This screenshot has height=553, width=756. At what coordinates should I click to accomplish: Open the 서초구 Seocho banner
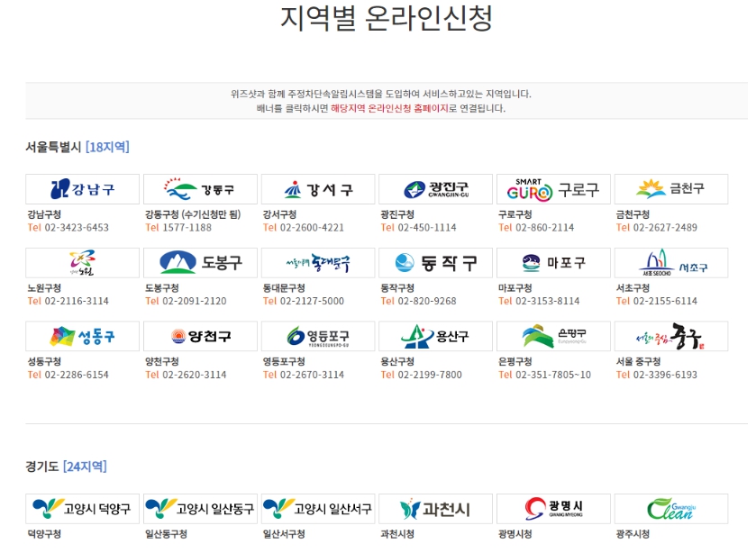tap(671, 263)
